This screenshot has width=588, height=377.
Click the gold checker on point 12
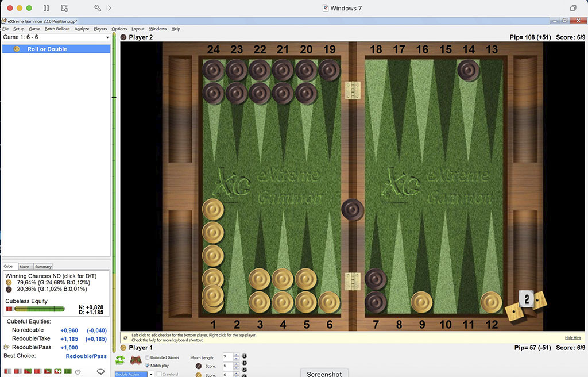coord(492,302)
